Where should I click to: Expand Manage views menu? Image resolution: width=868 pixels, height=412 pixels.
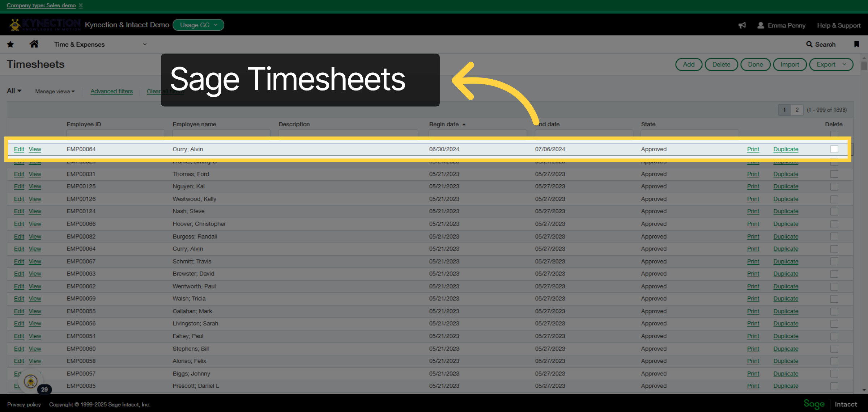(x=55, y=91)
